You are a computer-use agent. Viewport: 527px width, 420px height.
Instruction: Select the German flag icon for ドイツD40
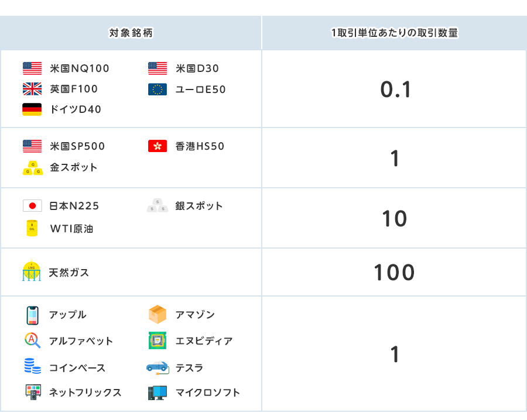coord(32,109)
